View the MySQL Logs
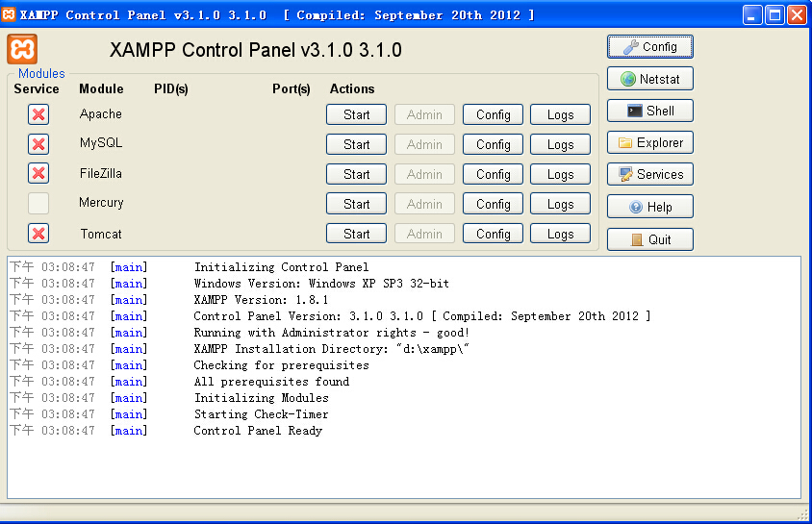The height and width of the screenshot is (524, 812). pyautogui.click(x=560, y=144)
